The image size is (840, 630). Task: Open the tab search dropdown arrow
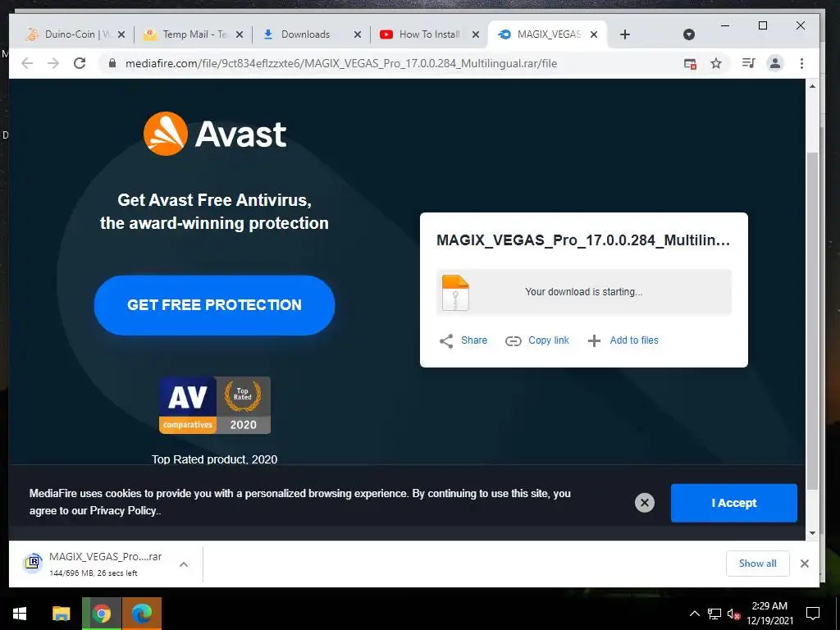point(689,34)
